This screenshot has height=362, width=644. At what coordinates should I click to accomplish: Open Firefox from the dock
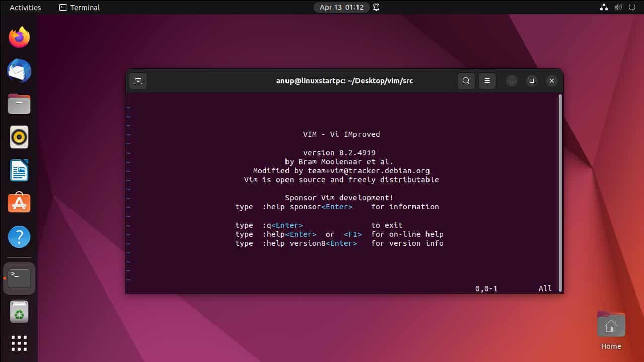tap(19, 37)
